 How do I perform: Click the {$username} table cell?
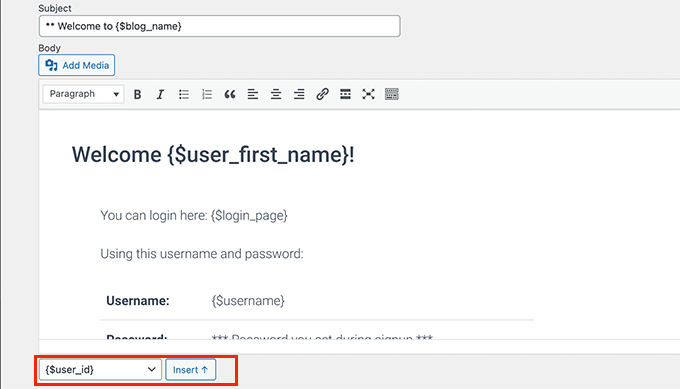(248, 301)
